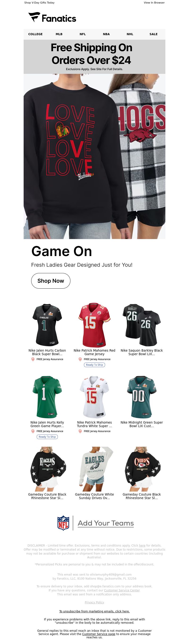Select the SALE menu item
The width and height of the screenshot is (189, 644).
pos(154,34)
